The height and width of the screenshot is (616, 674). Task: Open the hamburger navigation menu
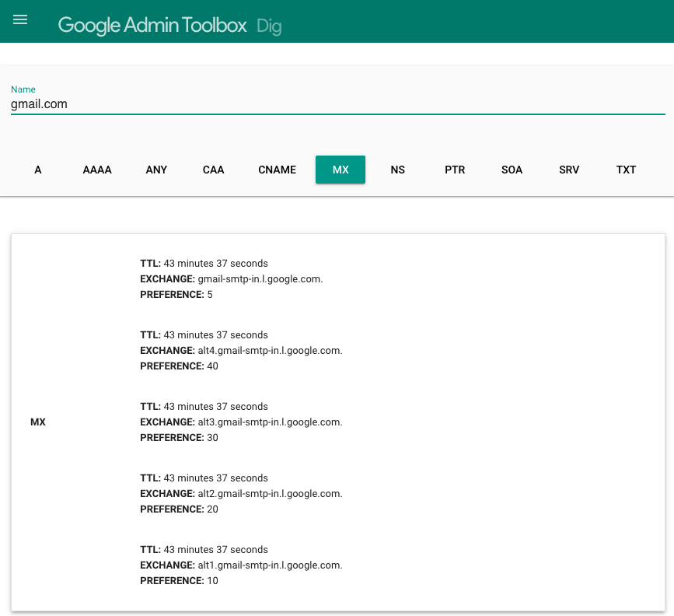pyautogui.click(x=20, y=20)
